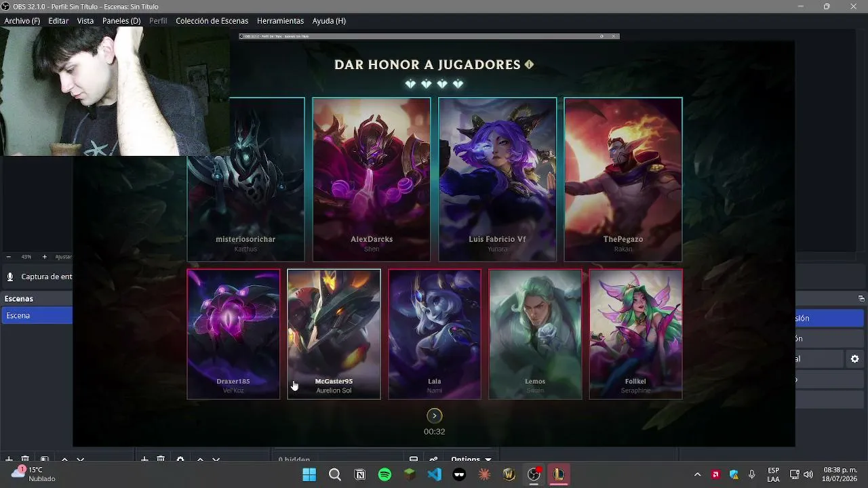Select the Lala Nami card
Screen dimensions: 868x488
(x=435, y=334)
